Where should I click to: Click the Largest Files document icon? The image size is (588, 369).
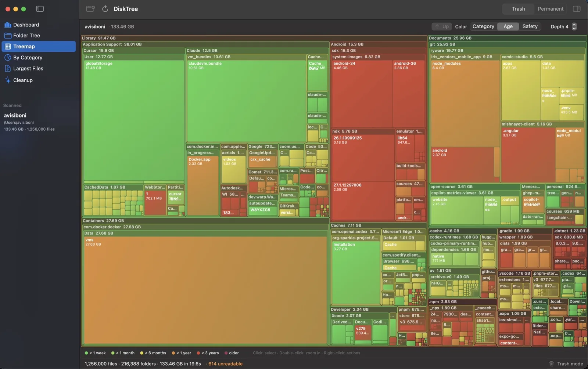(8, 69)
